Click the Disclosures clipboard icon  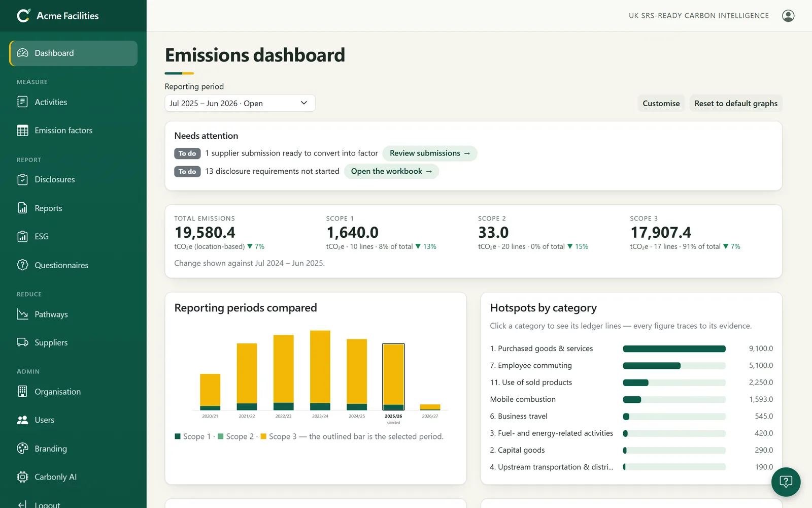click(22, 179)
